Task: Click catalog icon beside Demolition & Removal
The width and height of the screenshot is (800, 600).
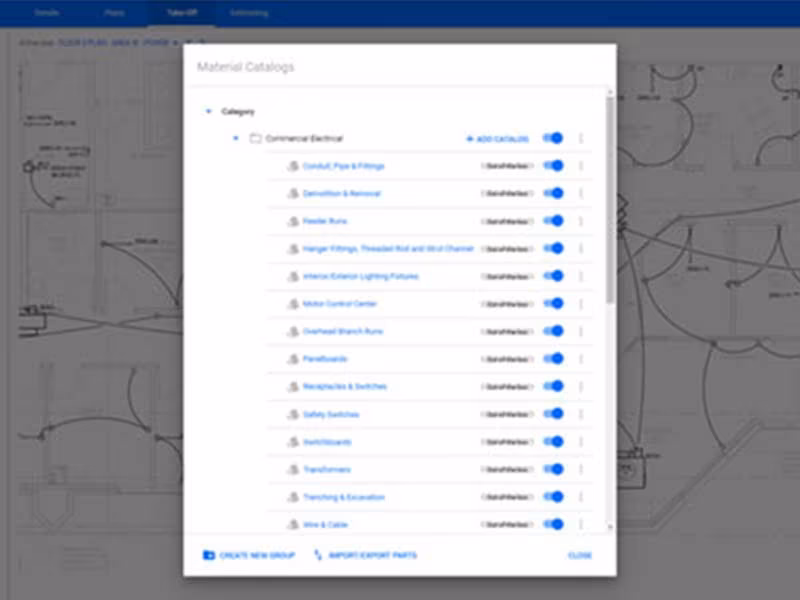Action: [293, 193]
